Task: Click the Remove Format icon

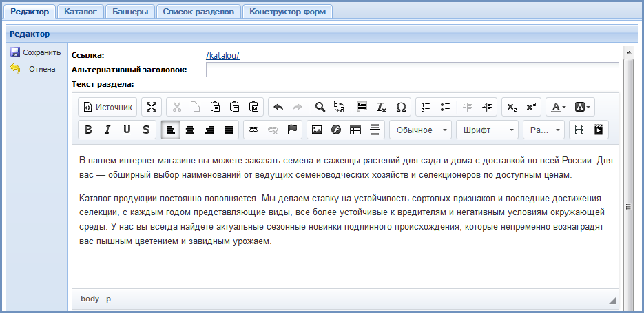Action: click(x=381, y=107)
